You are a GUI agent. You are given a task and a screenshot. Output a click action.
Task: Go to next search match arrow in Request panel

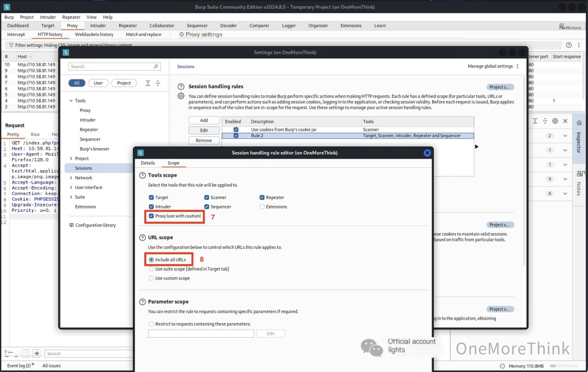coord(36,353)
